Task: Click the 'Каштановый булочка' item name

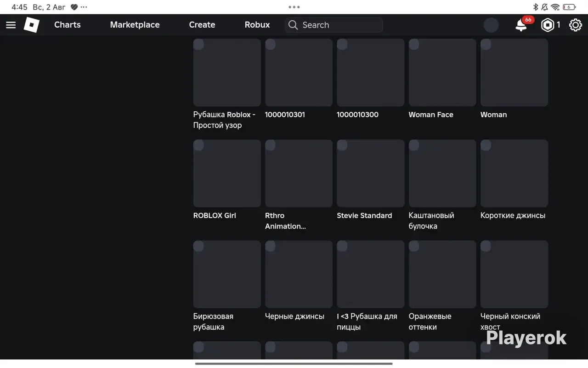Action: [431, 221]
